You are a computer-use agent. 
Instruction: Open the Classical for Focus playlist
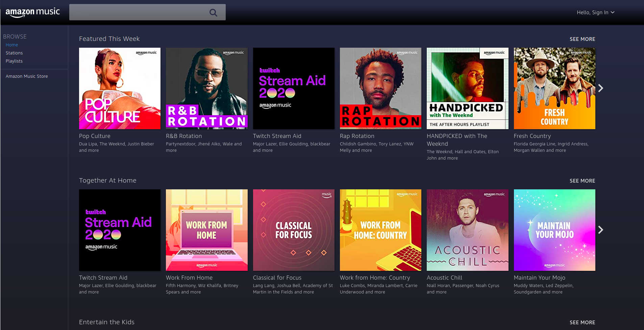[293, 230]
